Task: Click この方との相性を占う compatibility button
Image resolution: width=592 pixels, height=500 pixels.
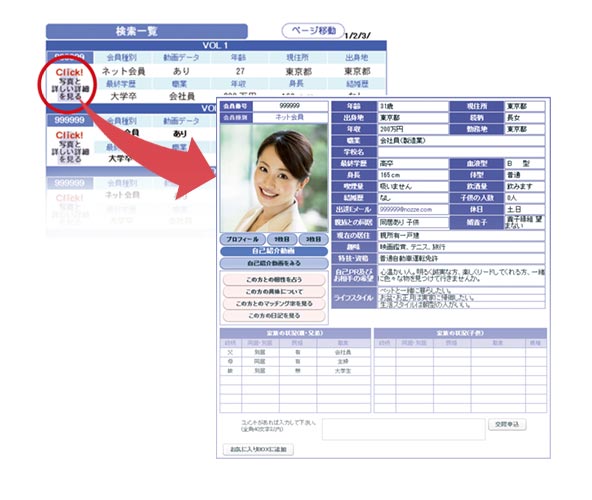Action: [274, 280]
